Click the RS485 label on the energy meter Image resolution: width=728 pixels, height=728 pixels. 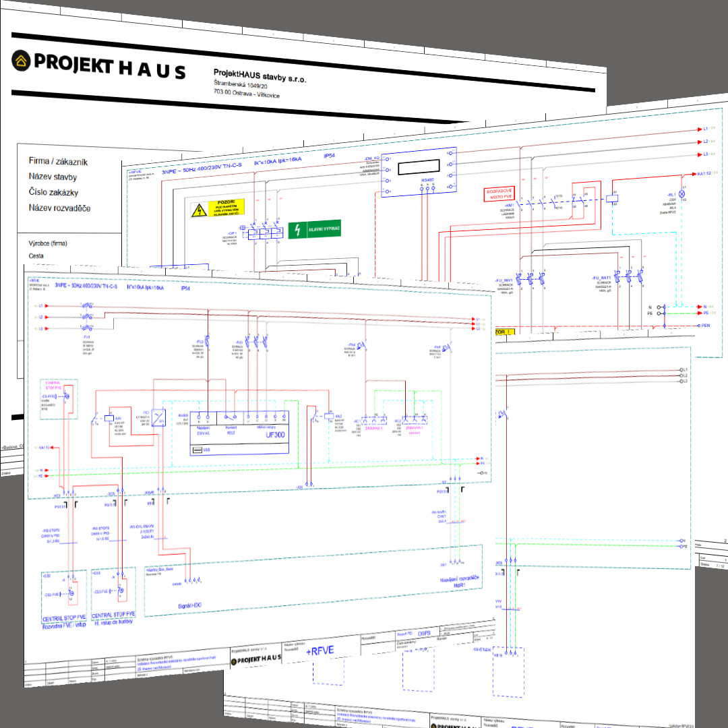tap(426, 179)
